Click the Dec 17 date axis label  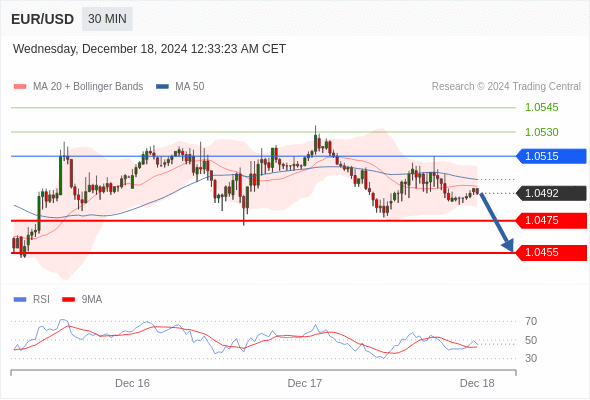tap(304, 383)
